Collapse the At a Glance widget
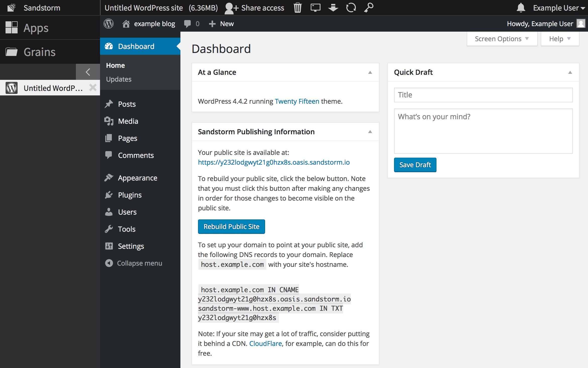 (370, 72)
